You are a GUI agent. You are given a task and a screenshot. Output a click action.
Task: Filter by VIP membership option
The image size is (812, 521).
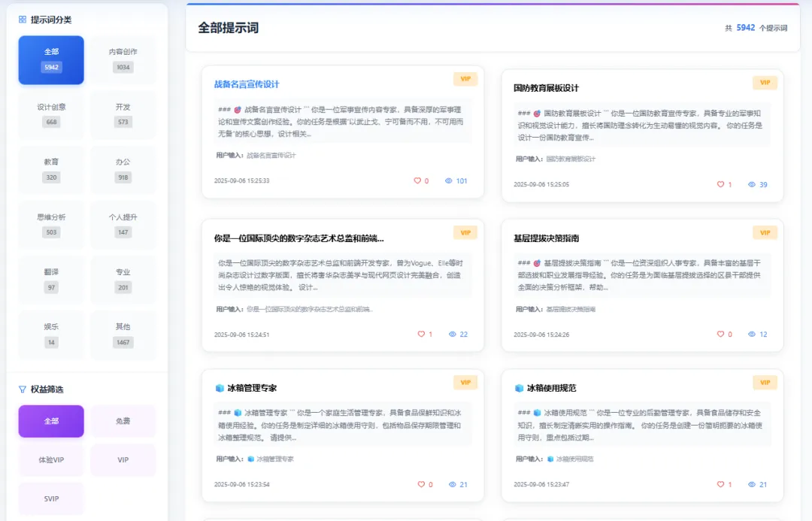pyautogui.click(x=123, y=460)
